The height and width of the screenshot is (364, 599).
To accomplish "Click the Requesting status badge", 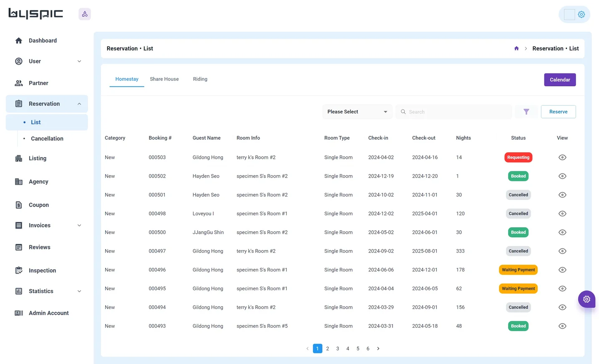I will click(x=518, y=157).
